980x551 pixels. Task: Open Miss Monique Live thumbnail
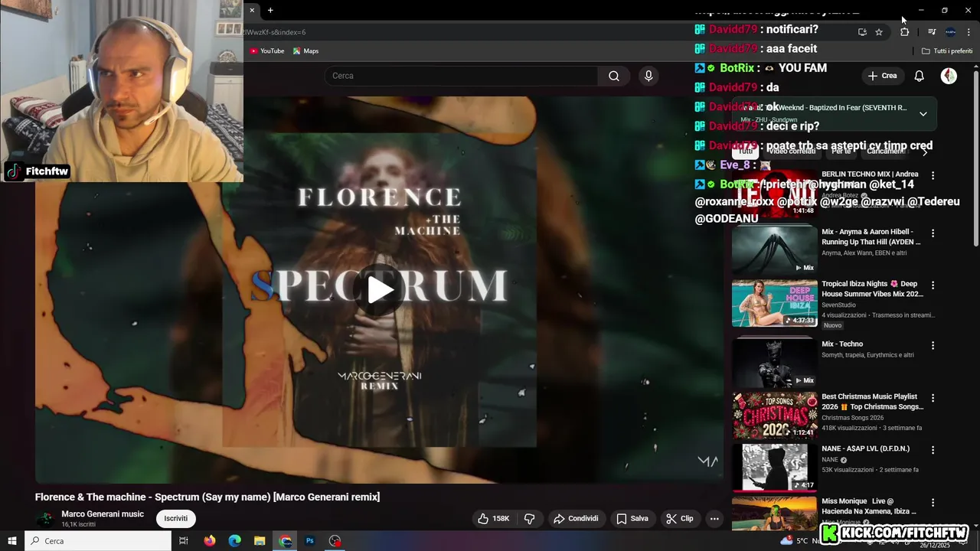[x=775, y=514]
